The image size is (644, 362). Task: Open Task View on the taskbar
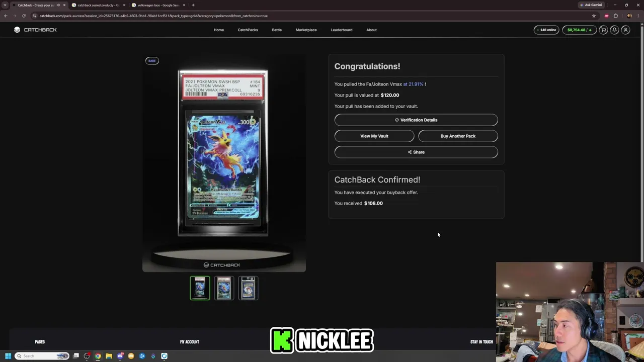[x=76, y=356]
